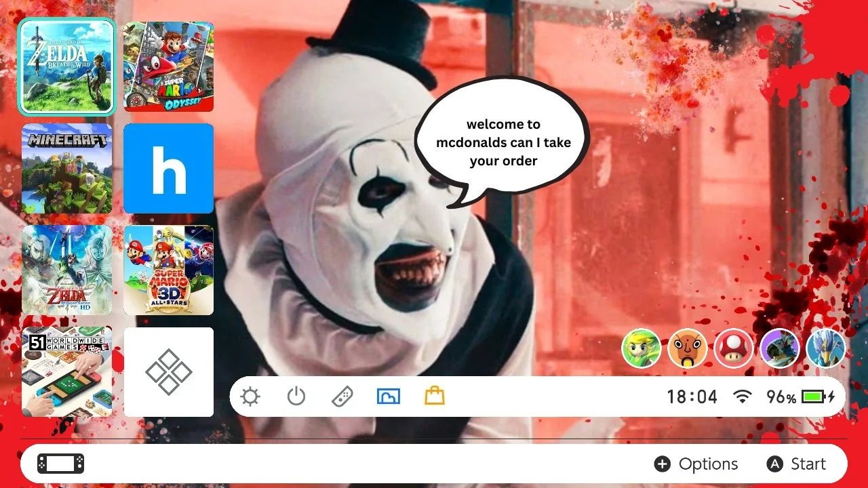868x488 pixels.
Task: Click the power sleep mode icon
Action: click(296, 396)
